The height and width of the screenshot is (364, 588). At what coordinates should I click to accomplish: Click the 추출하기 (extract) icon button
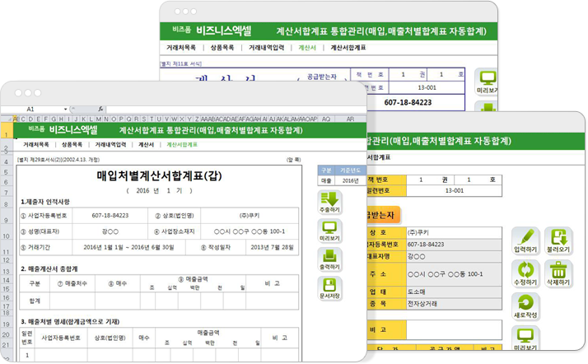pos(329,203)
